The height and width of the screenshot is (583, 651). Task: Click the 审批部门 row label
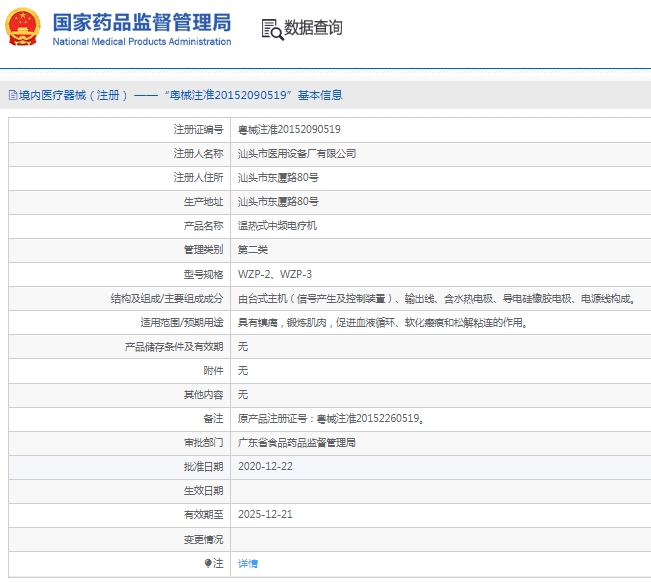point(203,443)
